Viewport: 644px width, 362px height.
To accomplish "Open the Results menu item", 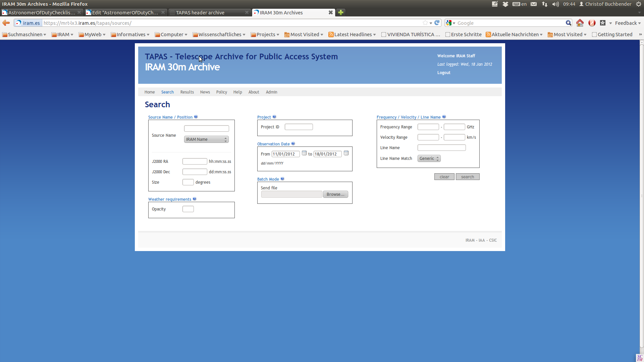I will point(187,92).
